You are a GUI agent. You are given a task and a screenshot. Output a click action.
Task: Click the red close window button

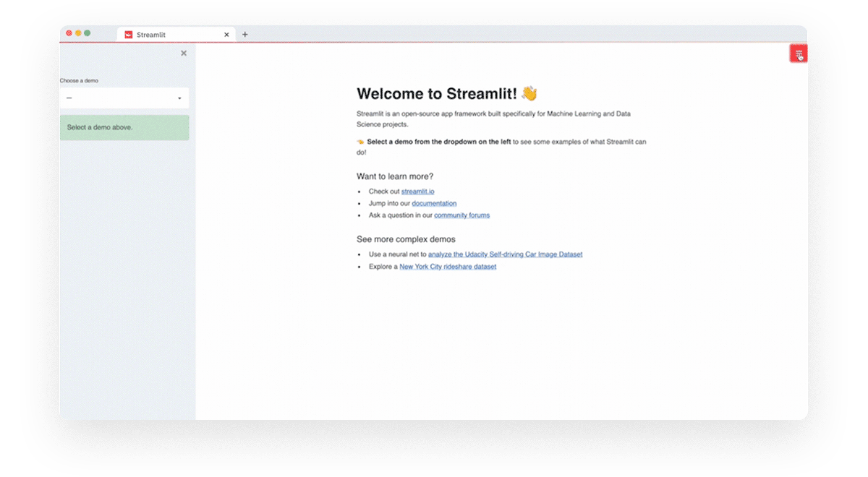tap(69, 33)
